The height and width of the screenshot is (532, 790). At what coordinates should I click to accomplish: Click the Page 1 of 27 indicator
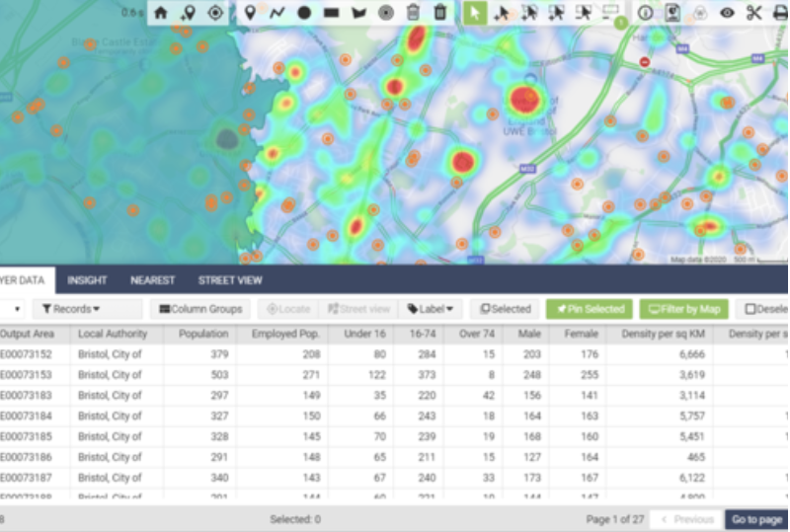(615, 519)
